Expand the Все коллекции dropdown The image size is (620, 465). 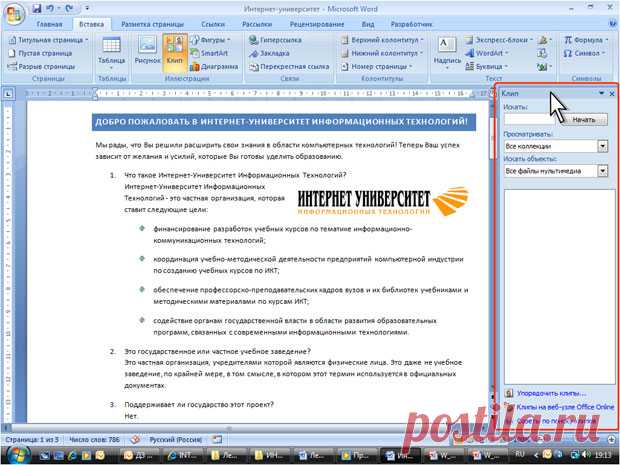(602, 146)
